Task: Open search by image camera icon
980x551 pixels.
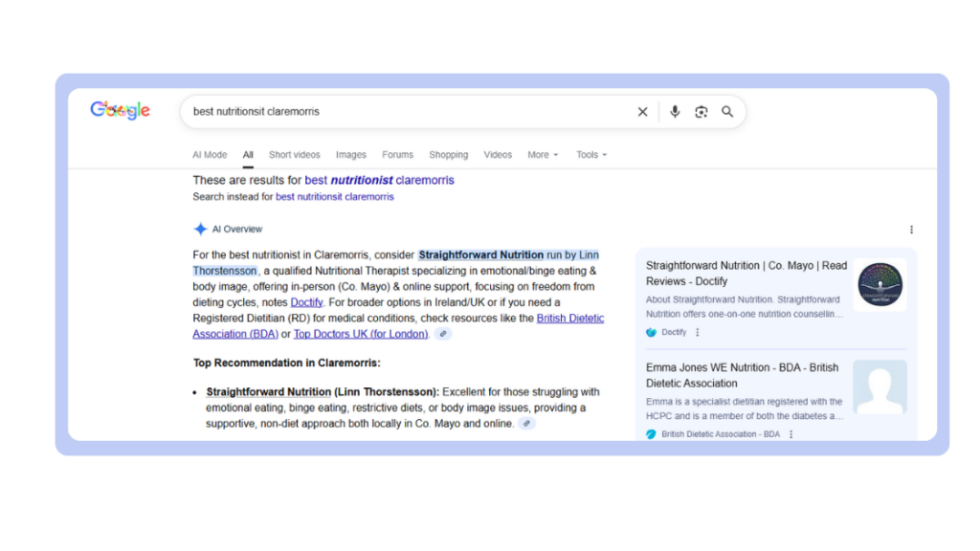Action: [x=702, y=112]
